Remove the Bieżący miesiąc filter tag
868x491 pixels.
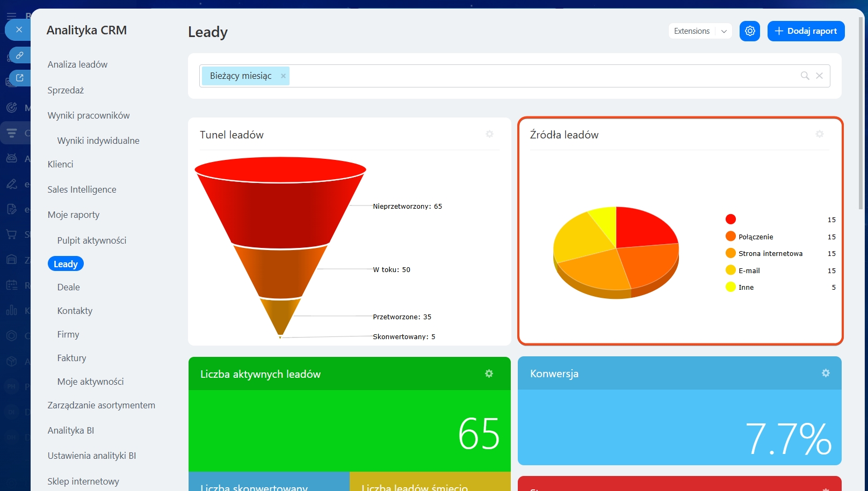point(283,76)
